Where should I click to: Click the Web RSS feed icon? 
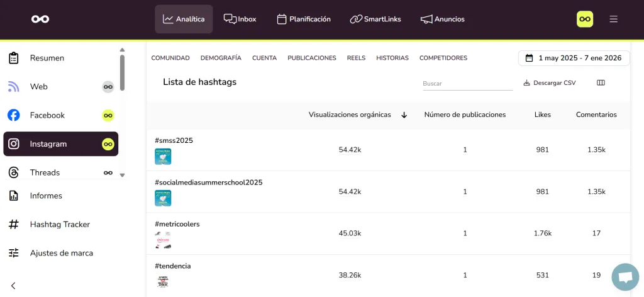(x=14, y=87)
